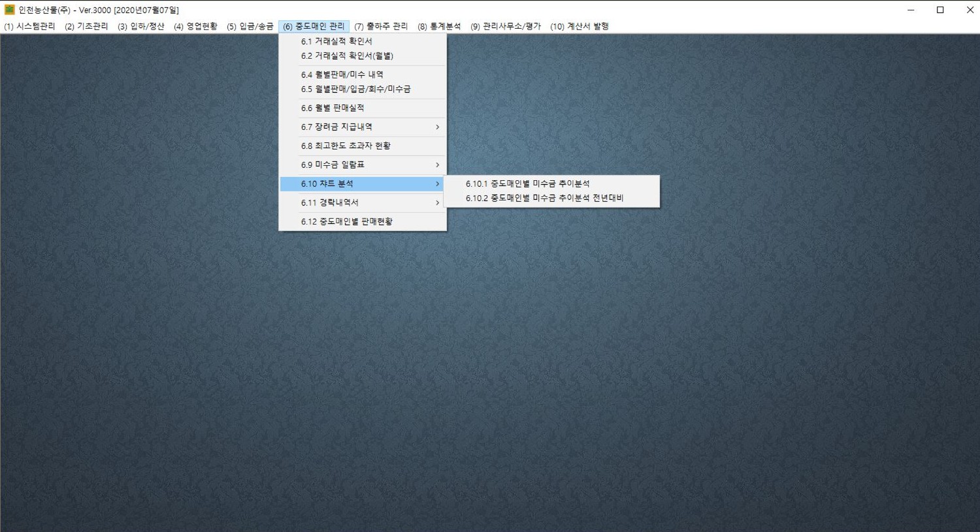Image resolution: width=980 pixels, height=532 pixels.
Task: Click the (5) 입금/송금 menu
Action: (x=250, y=26)
